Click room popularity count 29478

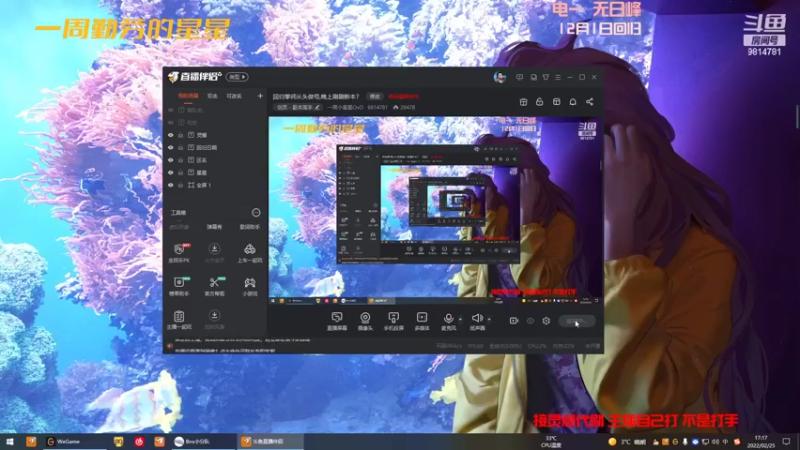[x=404, y=108]
